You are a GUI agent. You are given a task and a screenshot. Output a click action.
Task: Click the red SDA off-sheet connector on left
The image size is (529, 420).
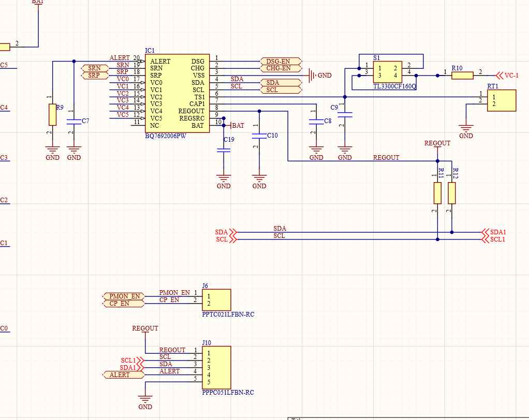[226, 232]
